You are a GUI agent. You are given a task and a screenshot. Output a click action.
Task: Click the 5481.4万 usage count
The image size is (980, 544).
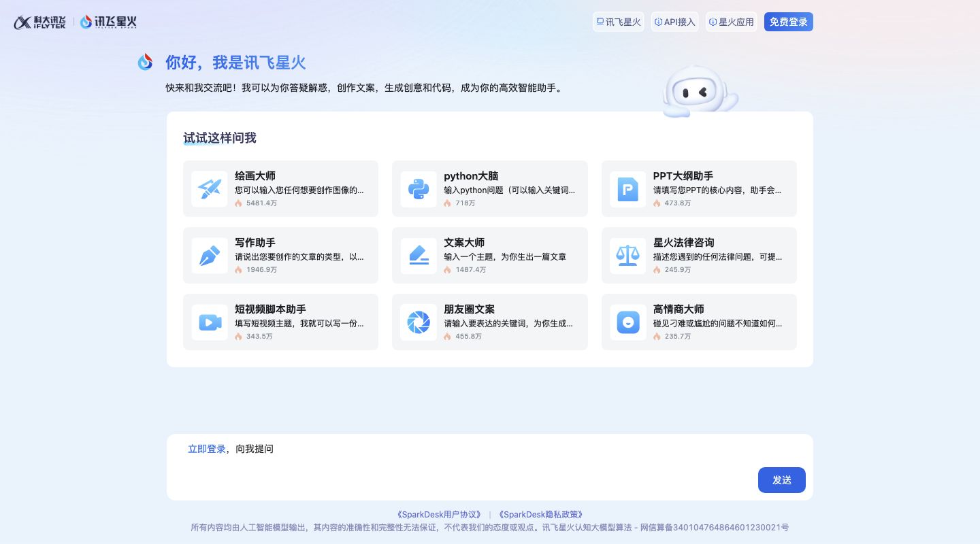pos(262,203)
